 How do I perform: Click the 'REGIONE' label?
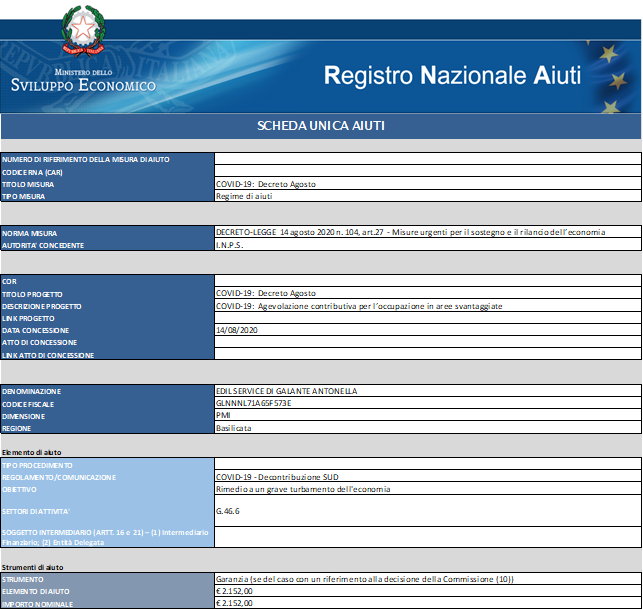pos(16,428)
